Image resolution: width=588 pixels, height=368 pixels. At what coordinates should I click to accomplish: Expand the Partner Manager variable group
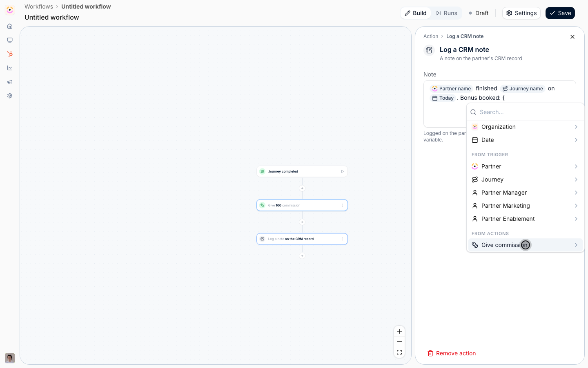point(526,193)
